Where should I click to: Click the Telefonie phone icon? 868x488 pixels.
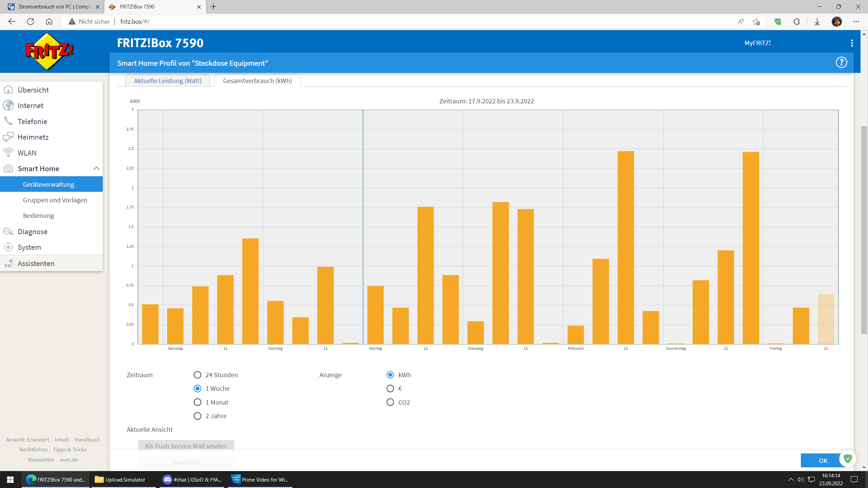(8, 121)
